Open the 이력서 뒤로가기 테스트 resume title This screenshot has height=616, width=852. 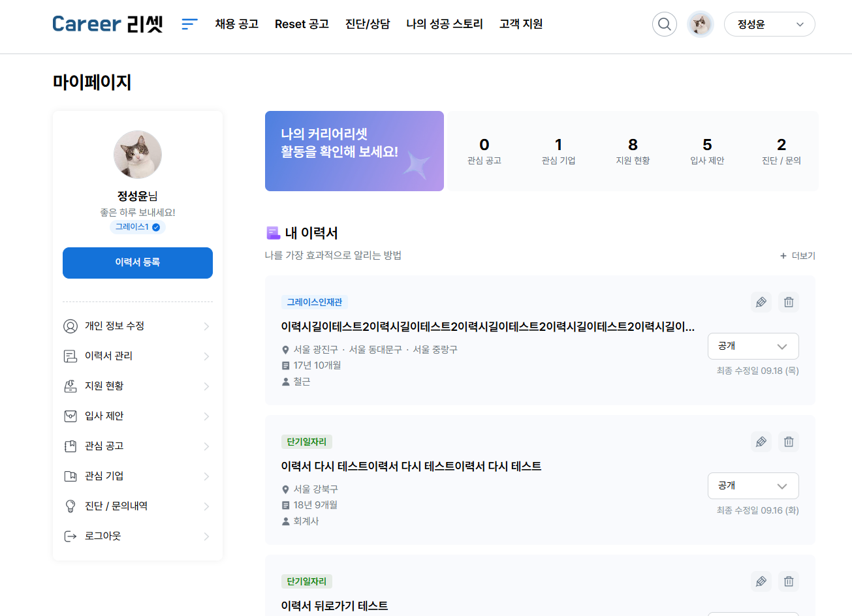coord(334,606)
